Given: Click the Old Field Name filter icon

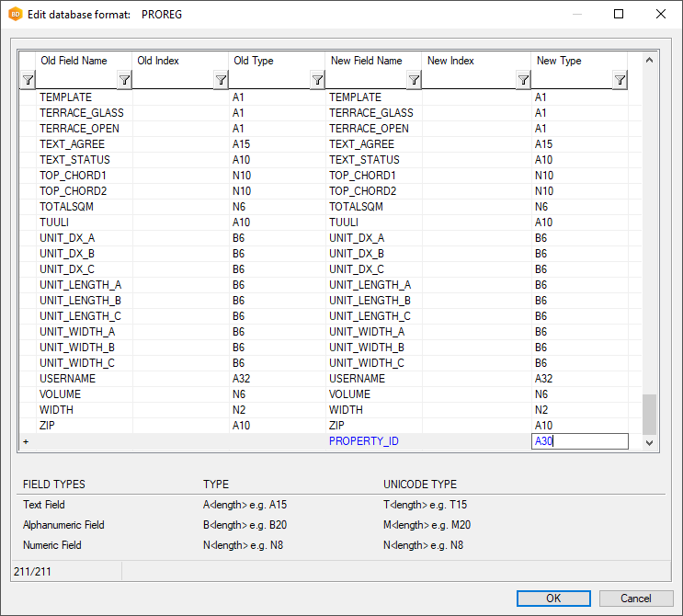Looking at the screenshot, I should point(124,81).
